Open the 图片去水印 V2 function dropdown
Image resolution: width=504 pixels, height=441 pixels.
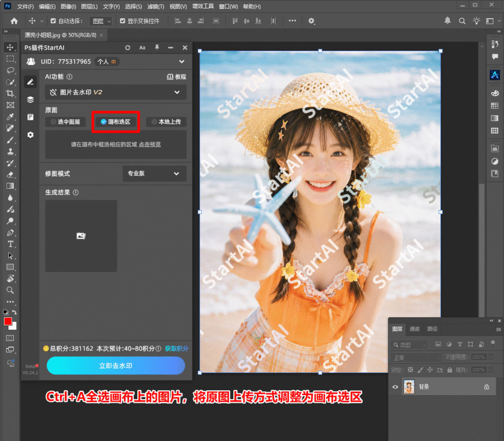(116, 92)
